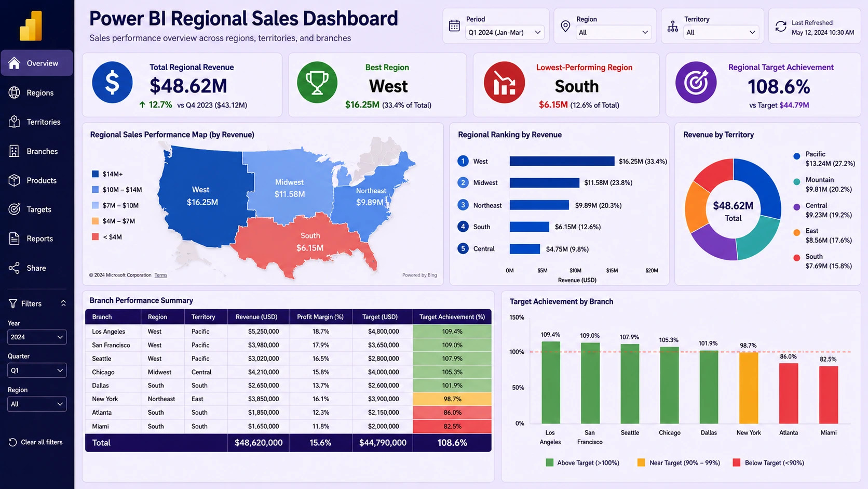Sort by Profit Margin (%) column header
The height and width of the screenshot is (489, 868).
click(x=320, y=316)
